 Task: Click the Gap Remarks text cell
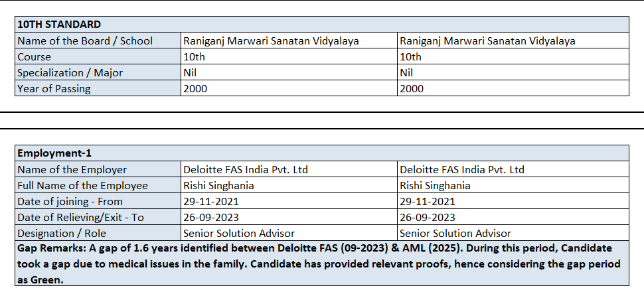(321, 263)
